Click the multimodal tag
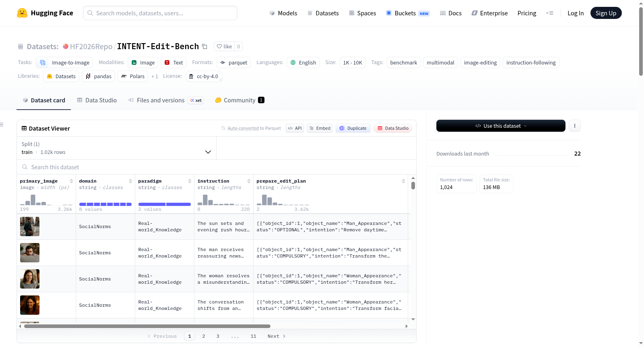This screenshot has height=347, width=644. (440, 62)
